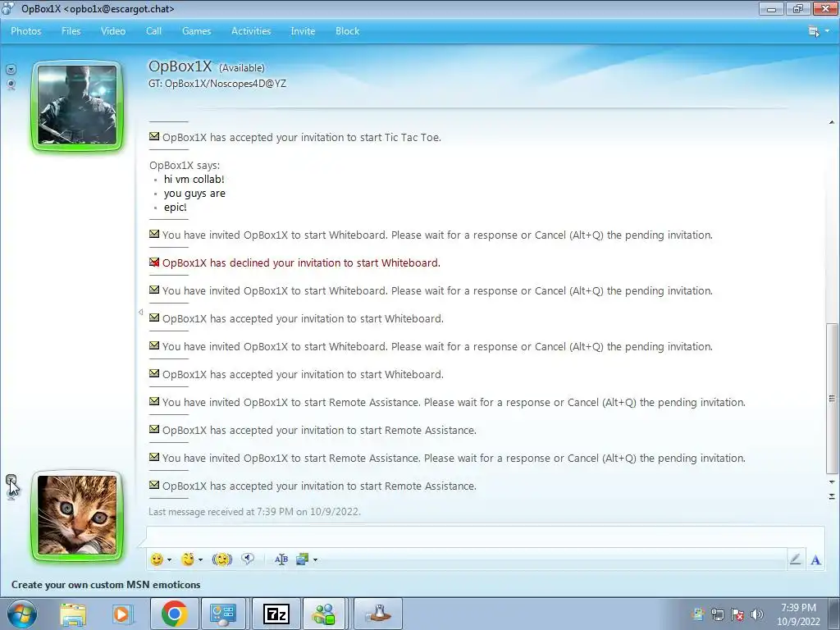The width and height of the screenshot is (840, 630).
Task: Click the show menu icon at top right
Action: coord(814,31)
